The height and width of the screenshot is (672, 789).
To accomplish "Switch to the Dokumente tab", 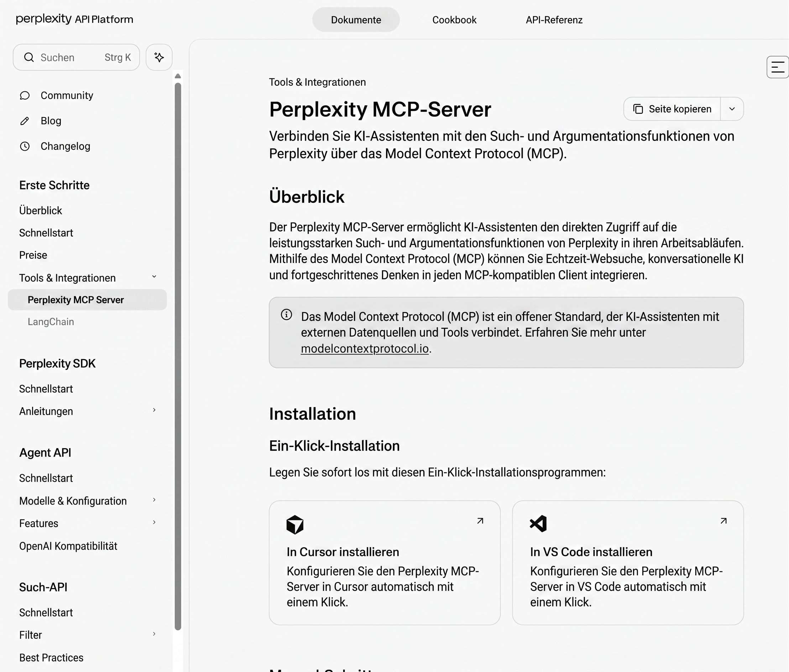I will pyautogui.click(x=356, y=20).
